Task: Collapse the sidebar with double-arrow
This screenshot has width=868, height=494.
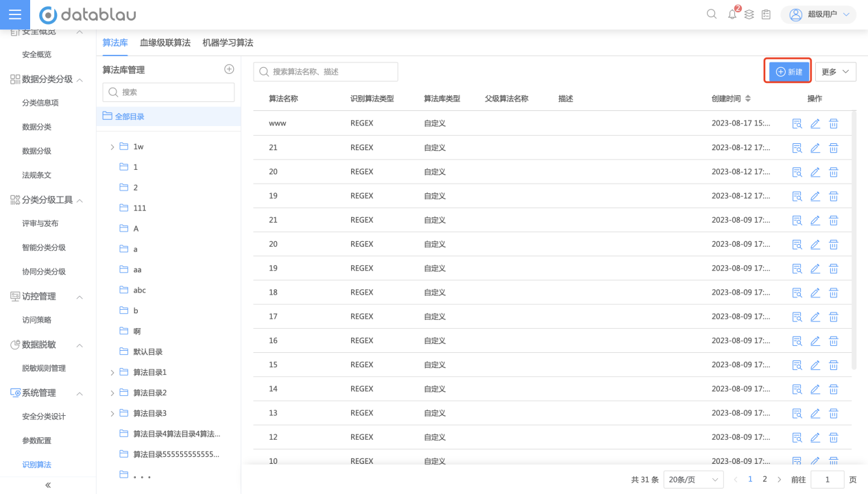Action: click(48, 485)
